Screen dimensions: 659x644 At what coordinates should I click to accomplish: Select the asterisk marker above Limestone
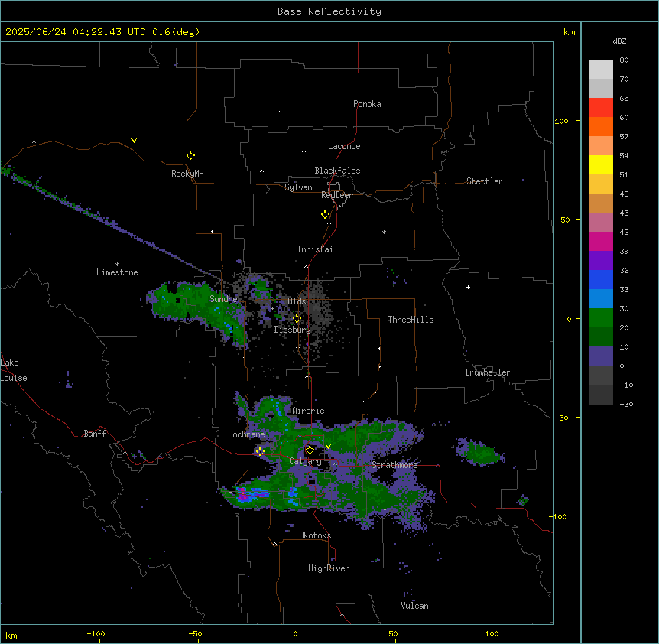pyautogui.click(x=117, y=265)
